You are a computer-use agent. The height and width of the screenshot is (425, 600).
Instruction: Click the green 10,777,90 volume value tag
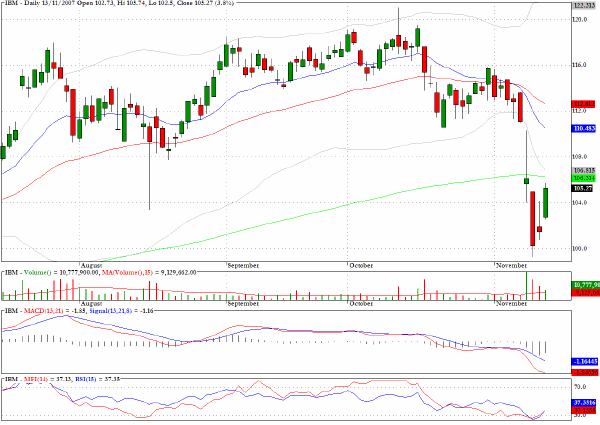[x=586, y=285]
